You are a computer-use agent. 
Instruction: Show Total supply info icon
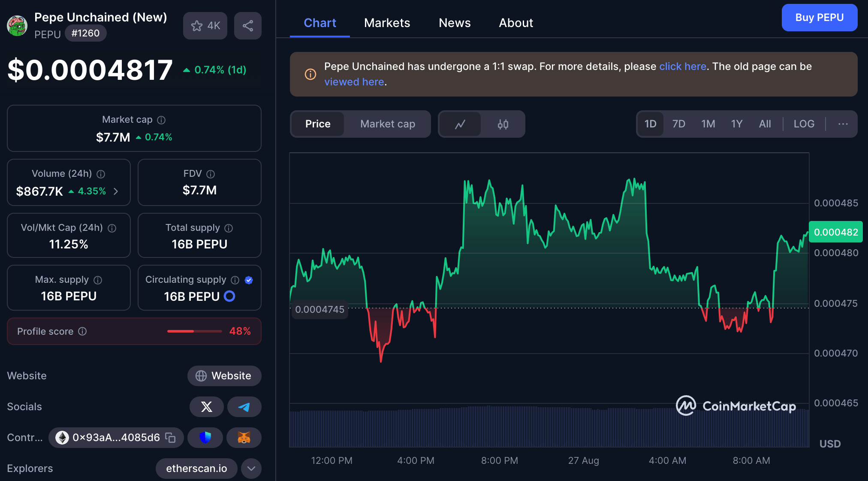click(x=229, y=228)
